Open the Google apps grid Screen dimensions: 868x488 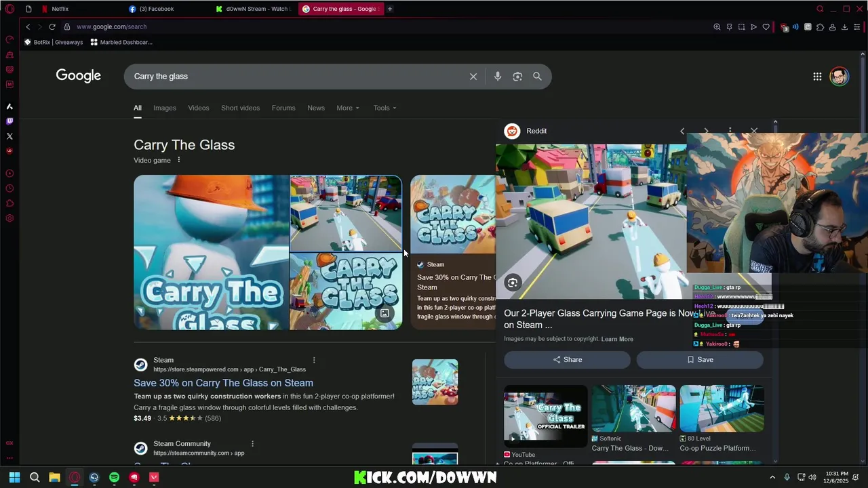tap(817, 77)
